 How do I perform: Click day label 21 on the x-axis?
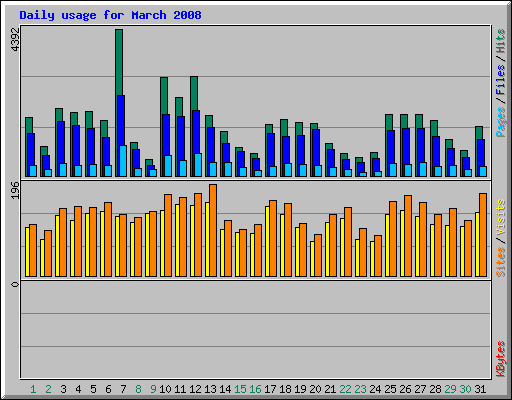[330, 389]
